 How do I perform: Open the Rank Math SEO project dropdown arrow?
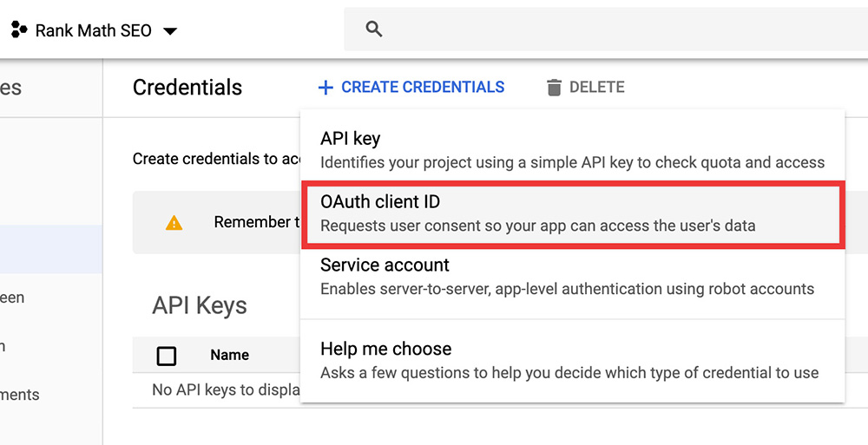click(170, 31)
